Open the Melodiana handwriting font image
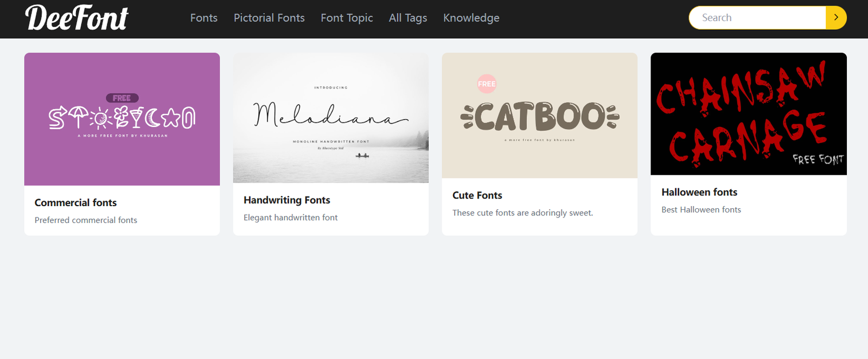Viewport: 868px width, 359px height. pyautogui.click(x=331, y=118)
